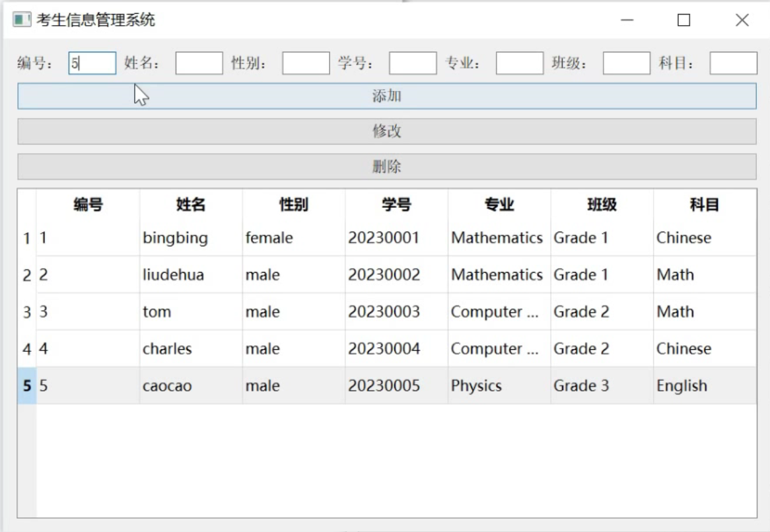Click Computer ... cell in charles row
This screenshot has height=532, width=770.
pyautogui.click(x=499, y=349)
